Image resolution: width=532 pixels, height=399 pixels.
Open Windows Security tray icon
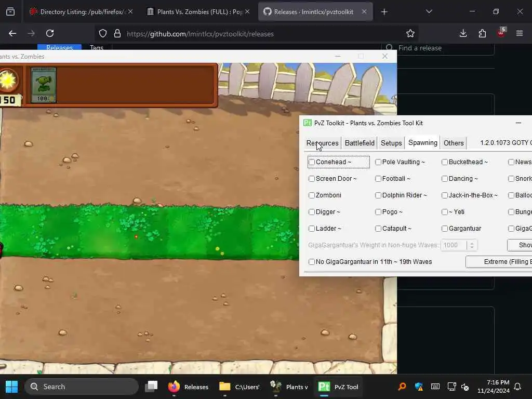pos(419,387)
